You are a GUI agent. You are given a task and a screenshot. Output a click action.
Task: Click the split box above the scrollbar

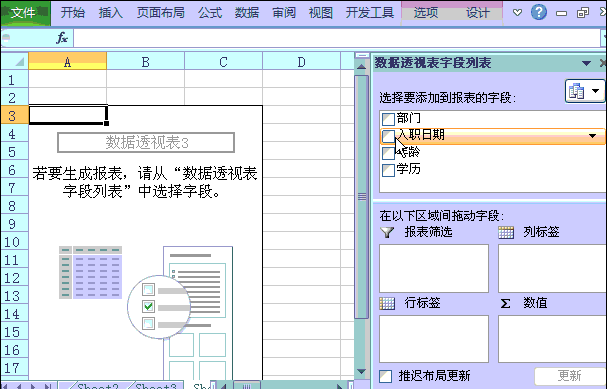coord(362,56)
